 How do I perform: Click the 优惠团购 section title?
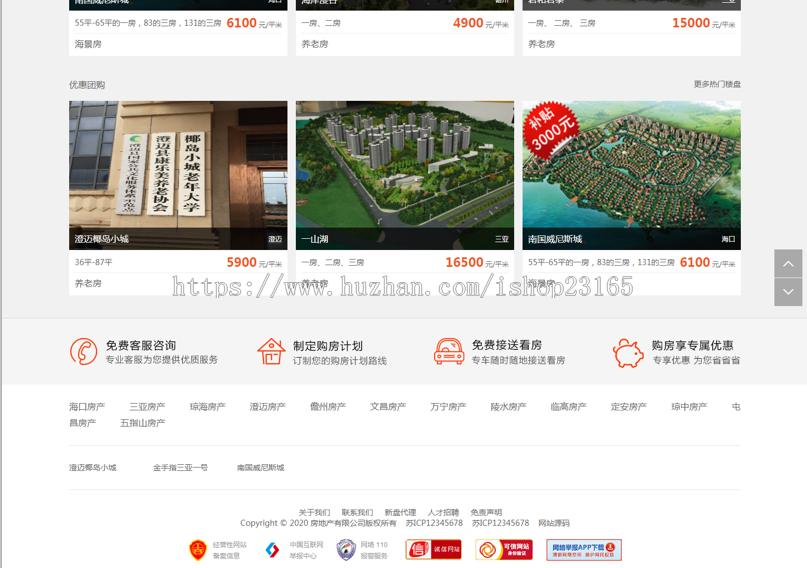[x=87, y=85]
